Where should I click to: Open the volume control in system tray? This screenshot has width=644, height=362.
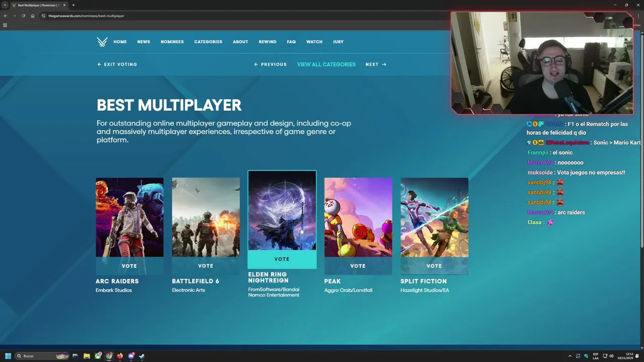612,356
